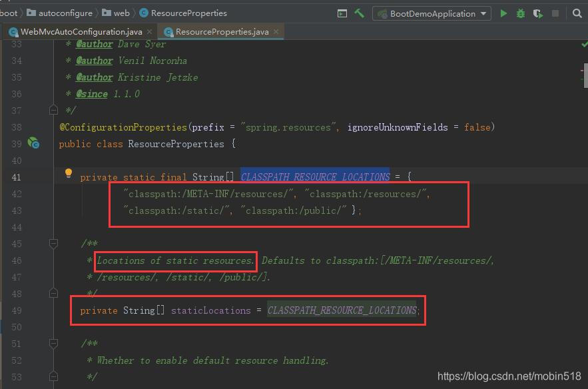Screen dimensions: 588x389
Task: Click the ResourceProperties class name on line 39
Action: (176, 144)
